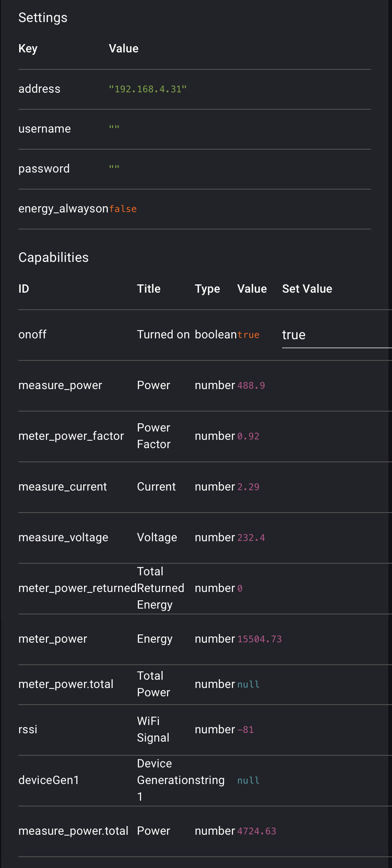
Task: Click the onoff Set Value input field
Action: coord(336,335)
